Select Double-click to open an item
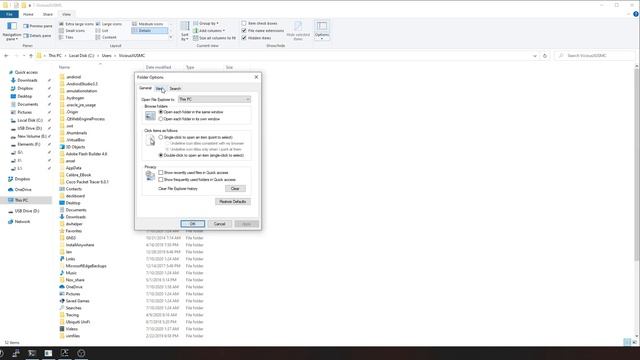 161,155
